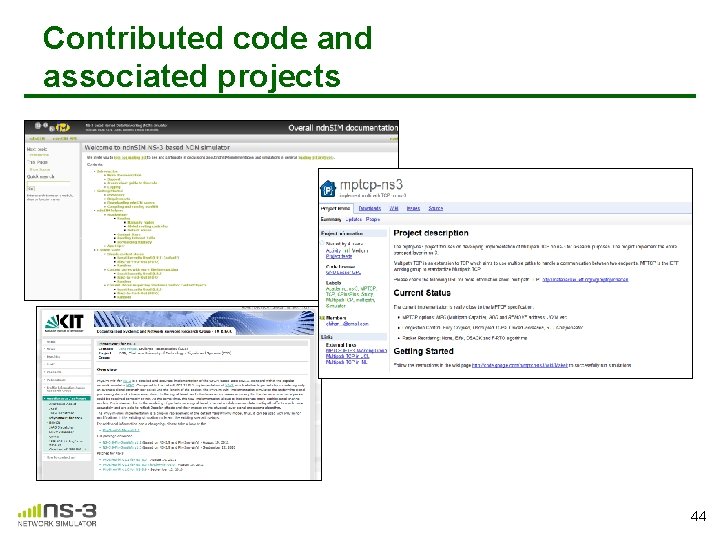Open first download link under KIT overview text
Image resolution: width=720 pixels, height=540 pixels.
[x=121, y=430]
